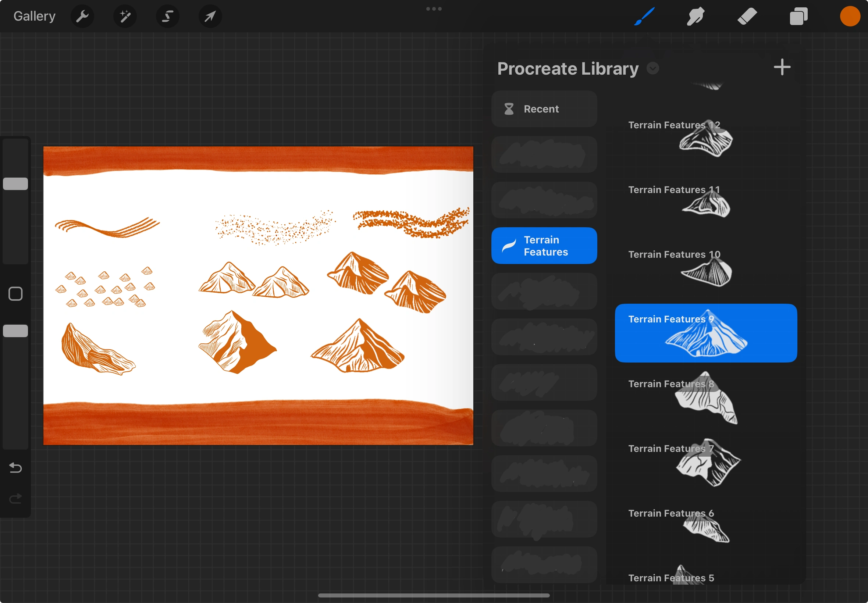Select the Recent brush set
The width and height of the screenshot is (868, 603).
[x=544, y=109]
